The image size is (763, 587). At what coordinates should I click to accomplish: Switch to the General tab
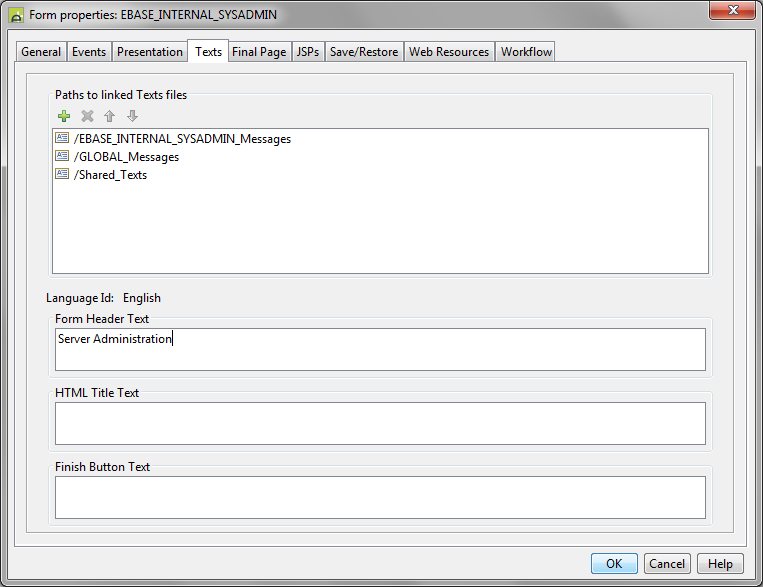tap(41, 52)
